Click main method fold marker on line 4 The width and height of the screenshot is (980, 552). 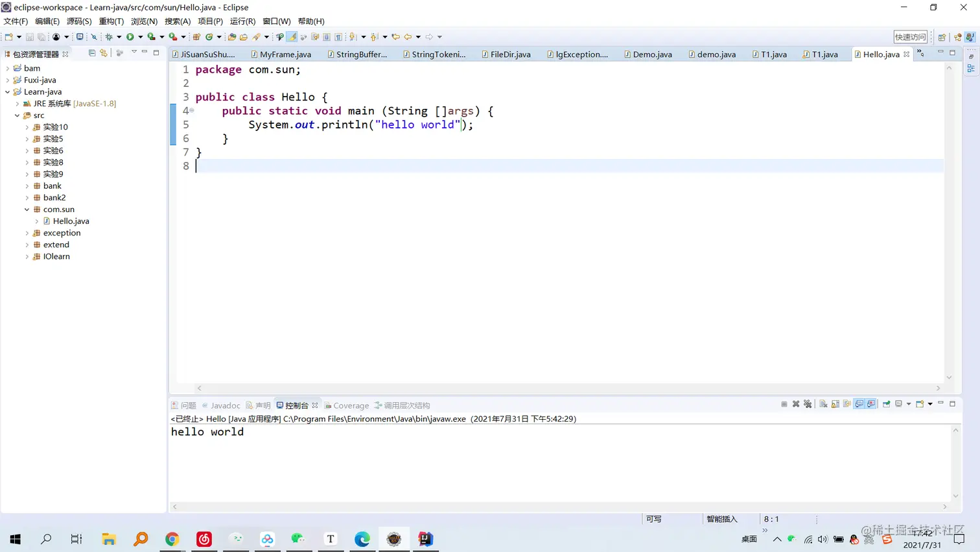pos(192,111)
